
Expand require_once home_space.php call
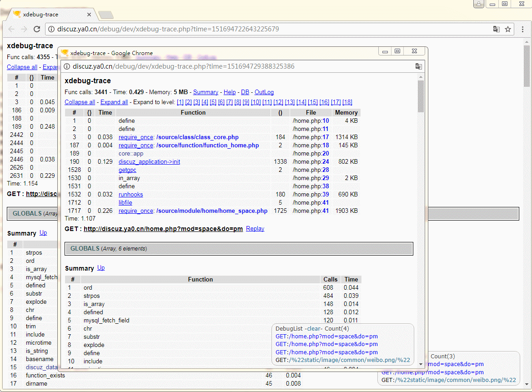193,211
